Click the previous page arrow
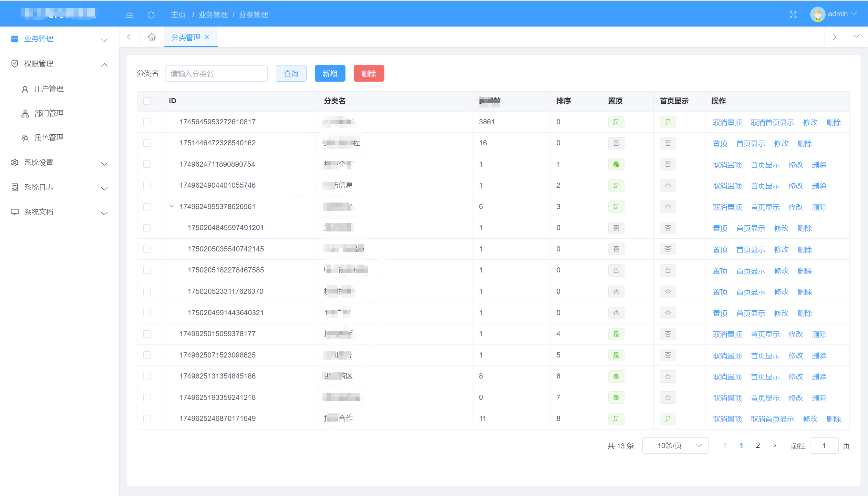Viewport: 868px width, 496px height. 725,445
